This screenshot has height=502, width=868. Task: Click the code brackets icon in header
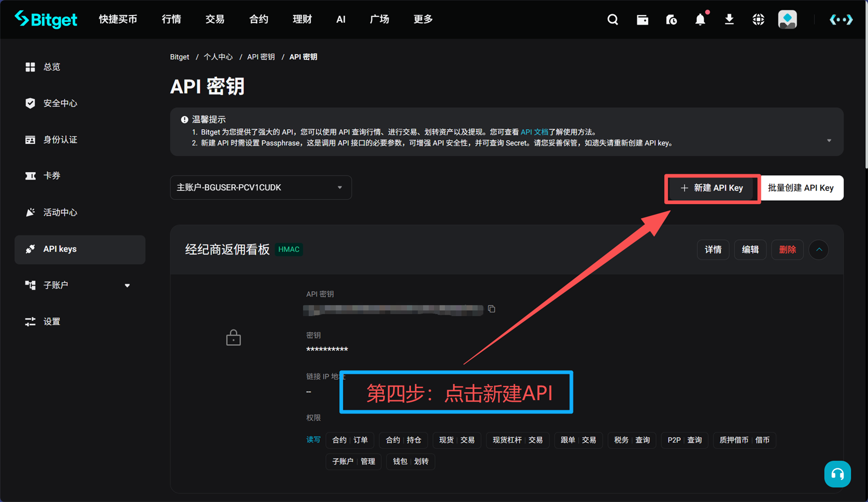coord(841,20)
